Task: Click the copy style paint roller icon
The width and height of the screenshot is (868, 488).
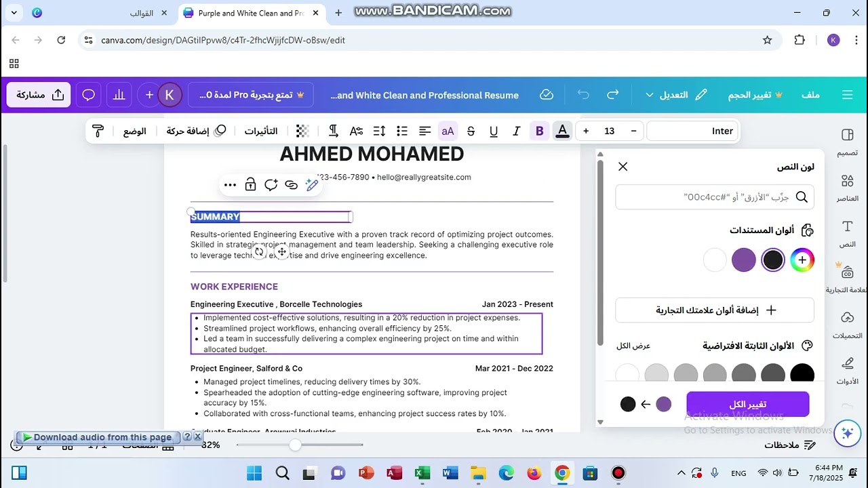Action: point(98,131)
